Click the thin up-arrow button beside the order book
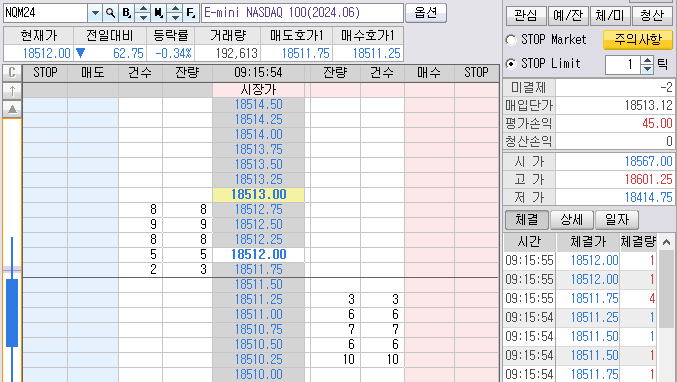 (x=12, y=91)
